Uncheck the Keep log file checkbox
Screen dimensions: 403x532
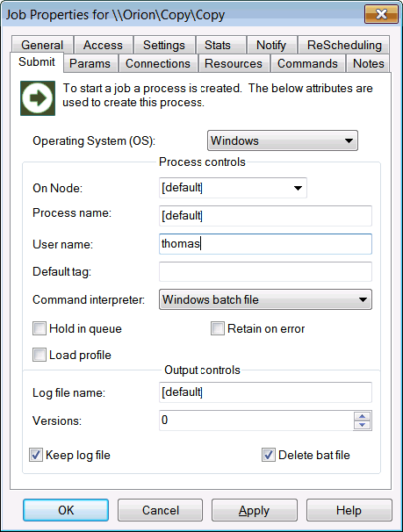(36, 455)
